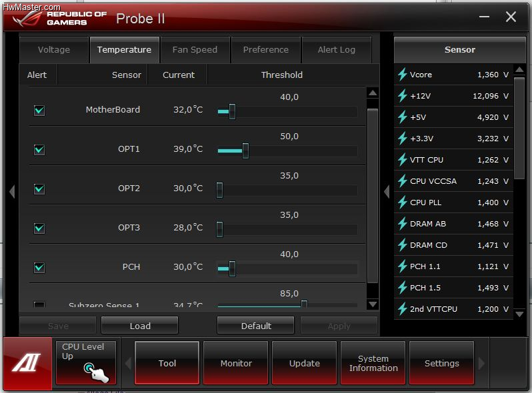Click MotherBoard temperature value 32,0°C

188,109
